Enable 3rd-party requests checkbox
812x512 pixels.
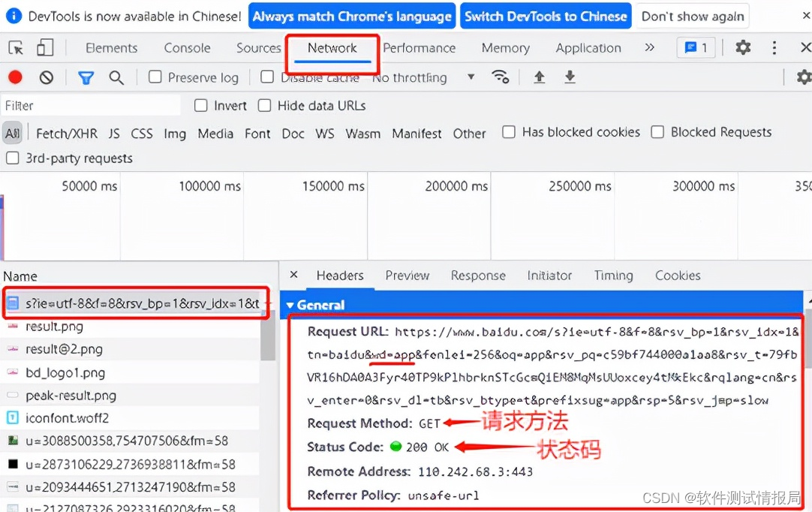click(13, 158)
